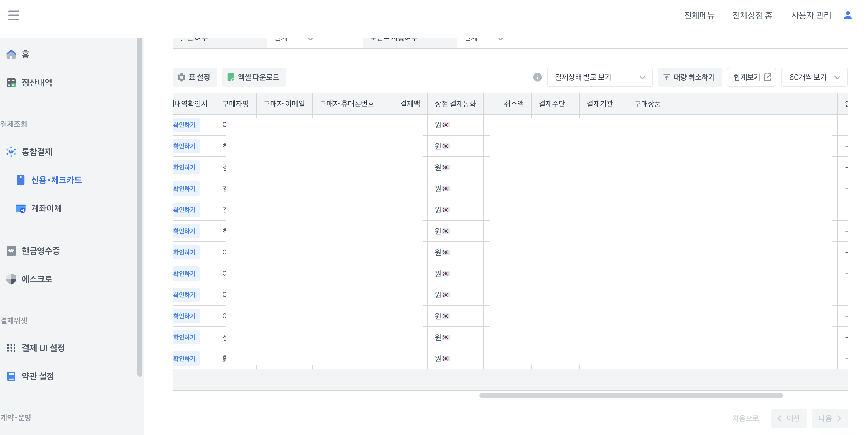Click the horizontal table scrollbar
This screenshot has width=868, height=435.
(631, 395)
